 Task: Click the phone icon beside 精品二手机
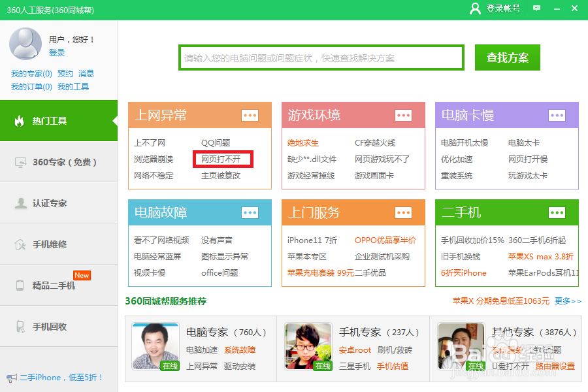pos(20,286)
